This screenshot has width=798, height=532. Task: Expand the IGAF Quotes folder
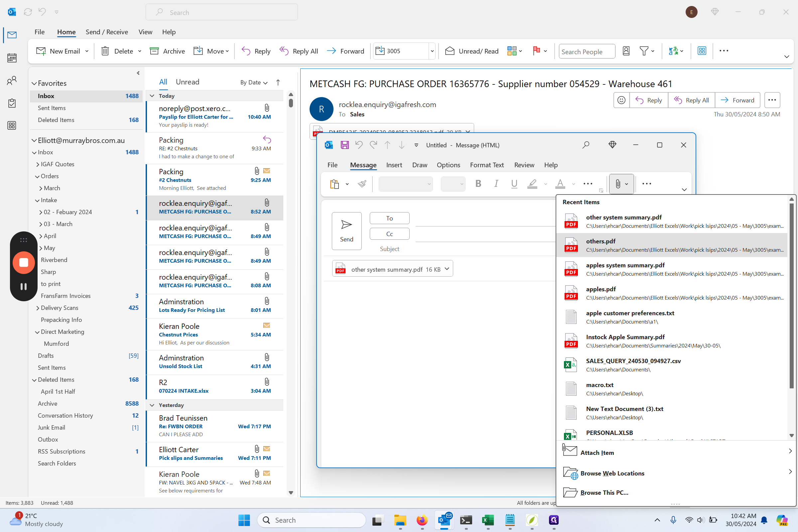tap(38, 164)
